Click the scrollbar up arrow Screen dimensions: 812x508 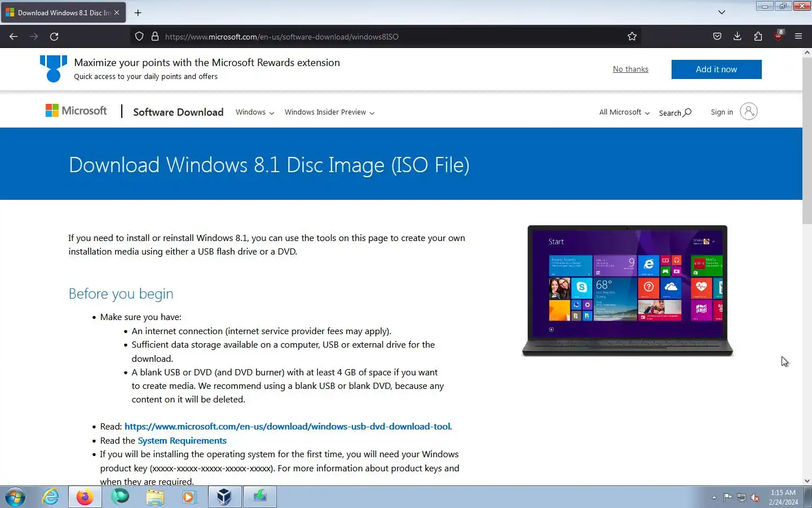point(807,52)
